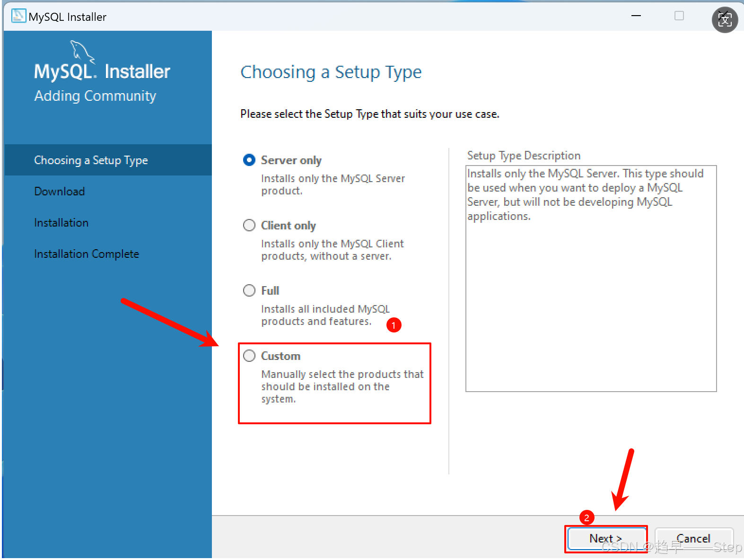This screenshot has height=560, width=744.
Task: Click 'Installs only the MySQL Server product.' text
Action: point(333,184)
